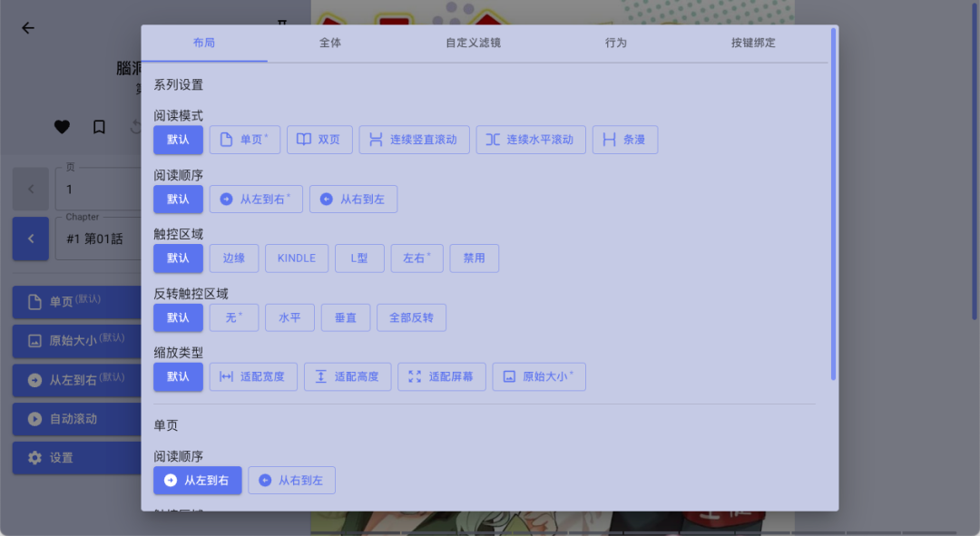Choose the 条漫 webtoon reading mode

624,139
